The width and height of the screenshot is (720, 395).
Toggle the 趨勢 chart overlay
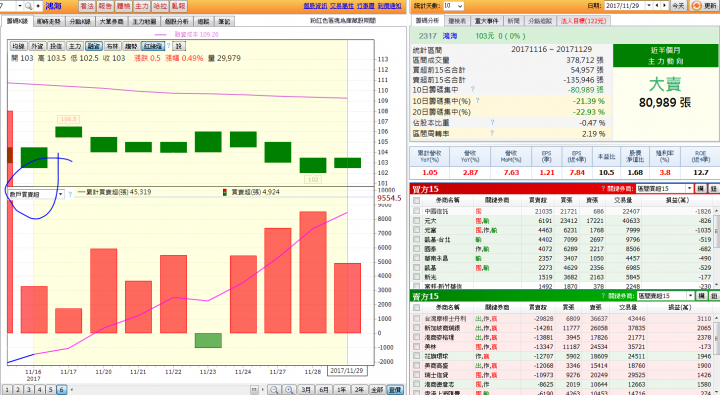(131, 46)
